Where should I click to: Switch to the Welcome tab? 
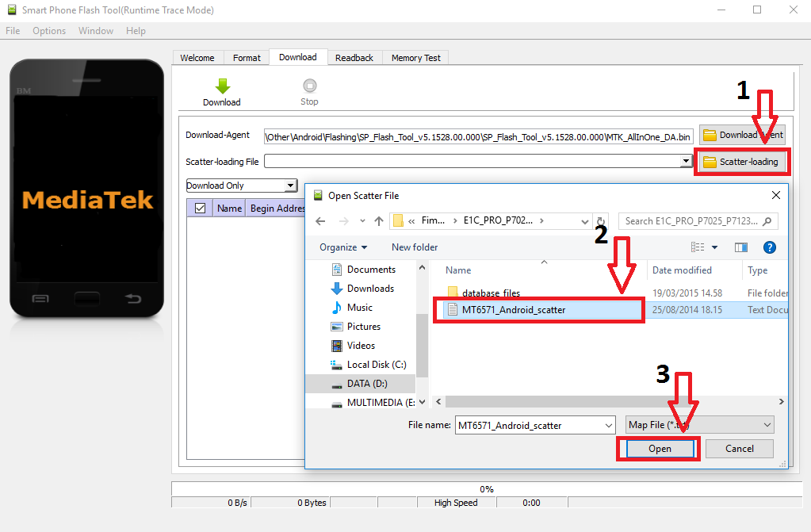pyautogui.click(x=197, y=58)
